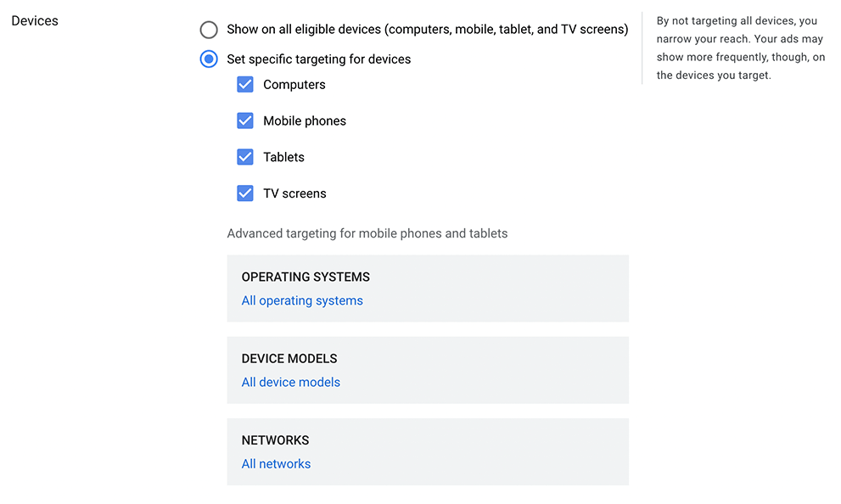Image resolution: width=841 pixels, height=504 pixels.
Task: Click the 'Advanced targeting for mobile phones and tablets' text
Action: pos(367,233)
